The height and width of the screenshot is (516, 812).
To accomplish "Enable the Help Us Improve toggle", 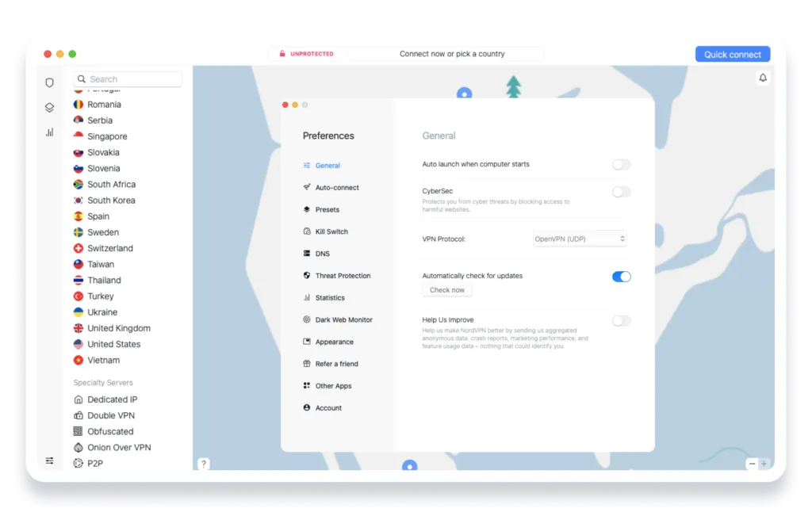I will coord(621,321).
